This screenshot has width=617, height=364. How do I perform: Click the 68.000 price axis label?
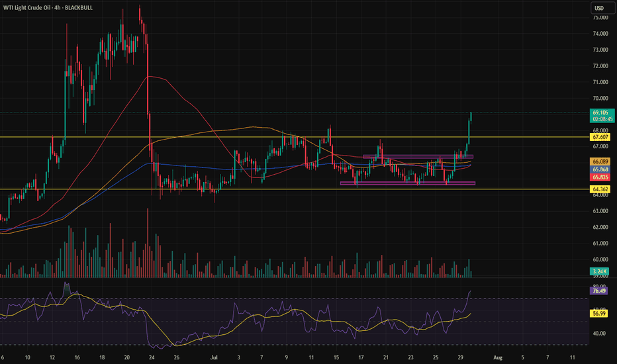click(600, 130)
